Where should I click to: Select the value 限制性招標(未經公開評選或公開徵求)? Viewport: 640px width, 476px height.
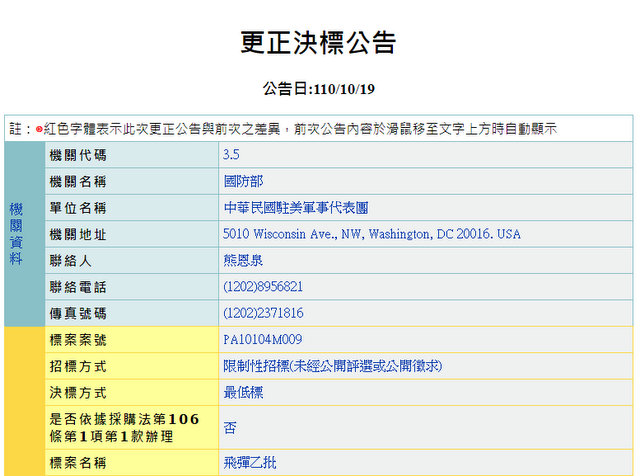tap(333, 366)
